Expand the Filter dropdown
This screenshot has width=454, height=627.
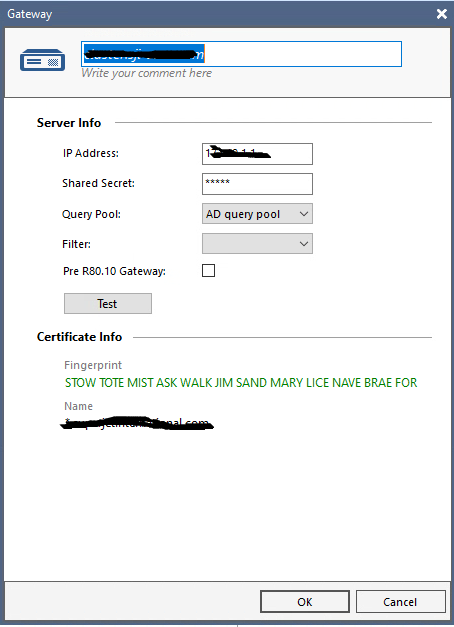[x=257, y=244]
